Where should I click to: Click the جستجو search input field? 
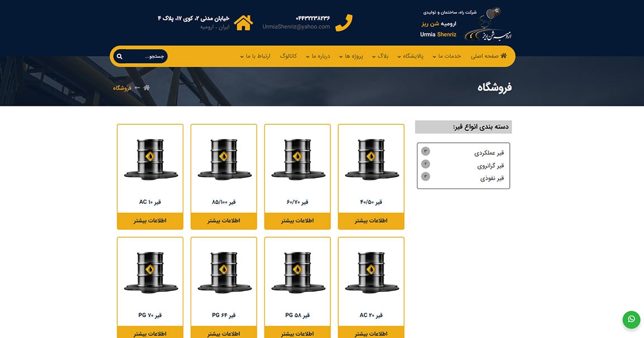pyautogui.click(x=145, y=57)
